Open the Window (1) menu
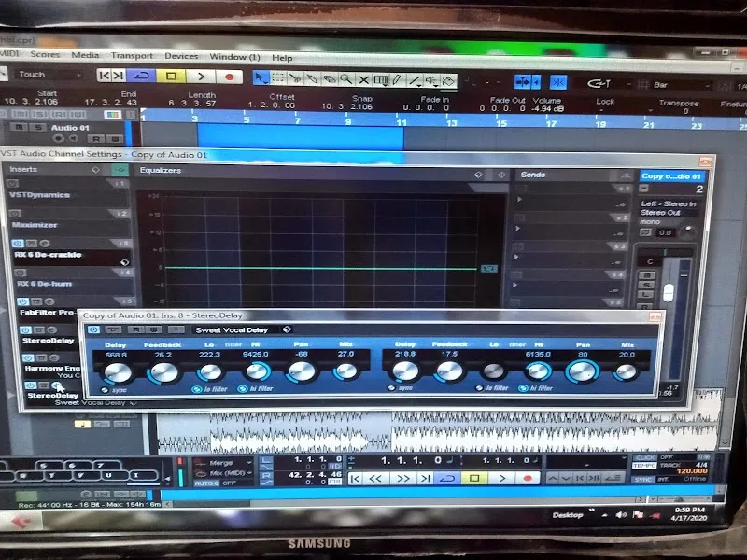The image size is (747, 560). (x=235, y=57)
